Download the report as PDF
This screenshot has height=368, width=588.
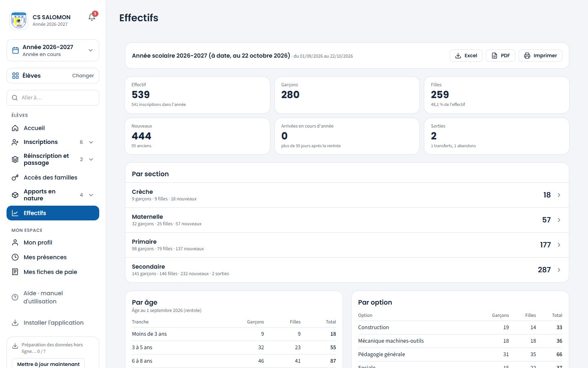click(x=501, y=56)
